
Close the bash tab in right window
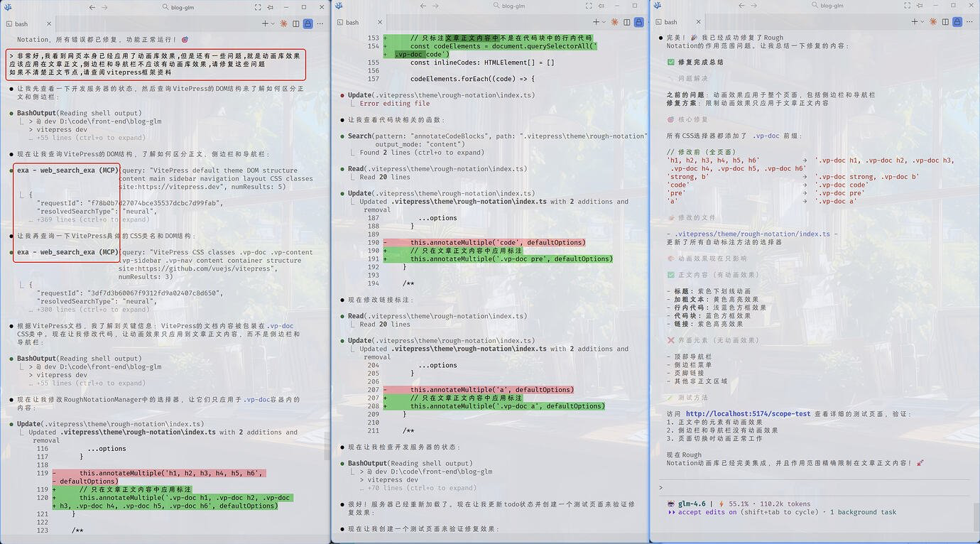[698, 22]
